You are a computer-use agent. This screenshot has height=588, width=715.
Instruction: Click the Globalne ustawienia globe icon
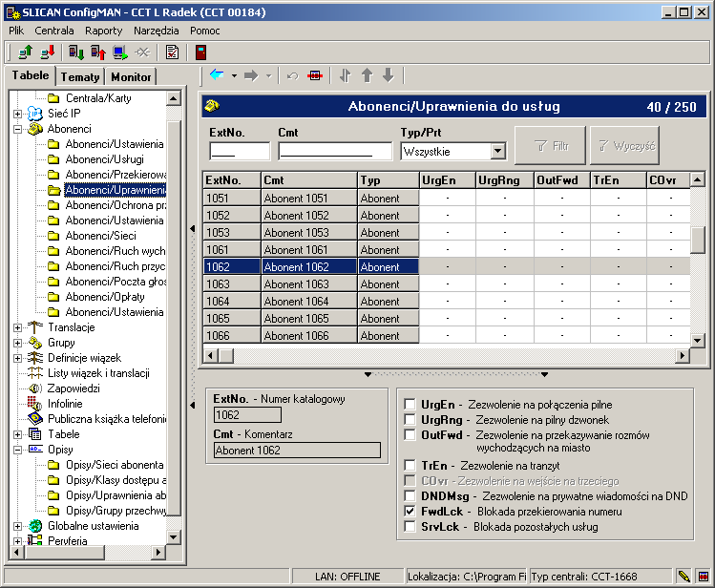pos(35,526)
